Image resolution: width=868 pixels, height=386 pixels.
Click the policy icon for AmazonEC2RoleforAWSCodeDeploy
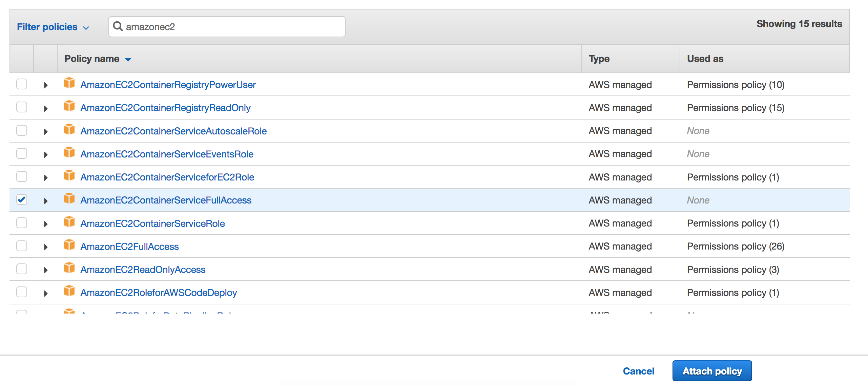click(x=69, y=291)
